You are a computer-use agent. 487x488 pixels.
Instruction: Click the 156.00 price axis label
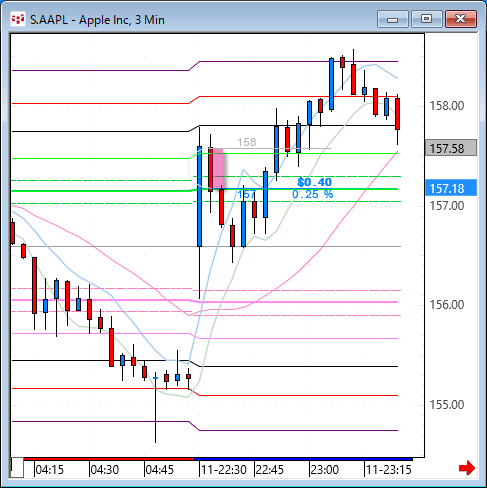[447, 305]
